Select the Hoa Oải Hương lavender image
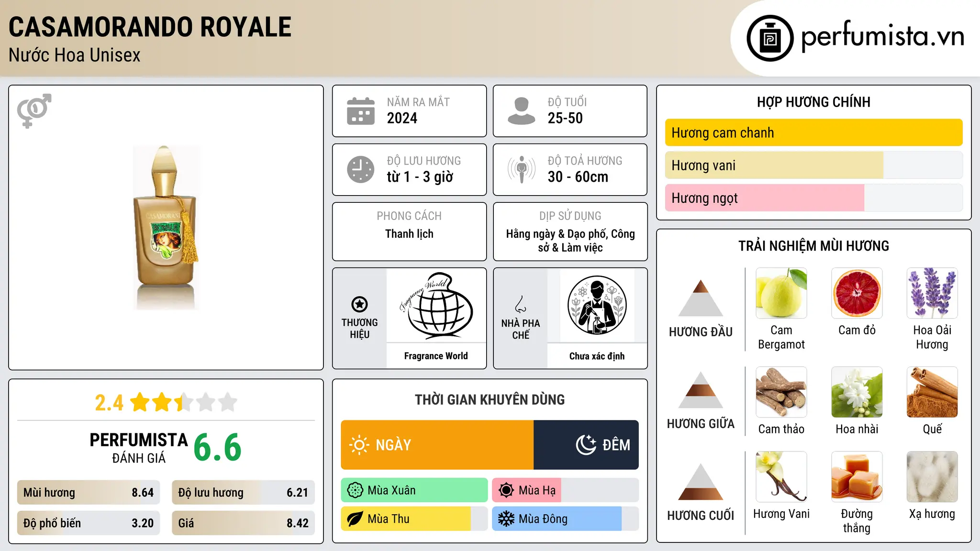The width and height of the screenshot is (980, 551). tap(932, 293)
